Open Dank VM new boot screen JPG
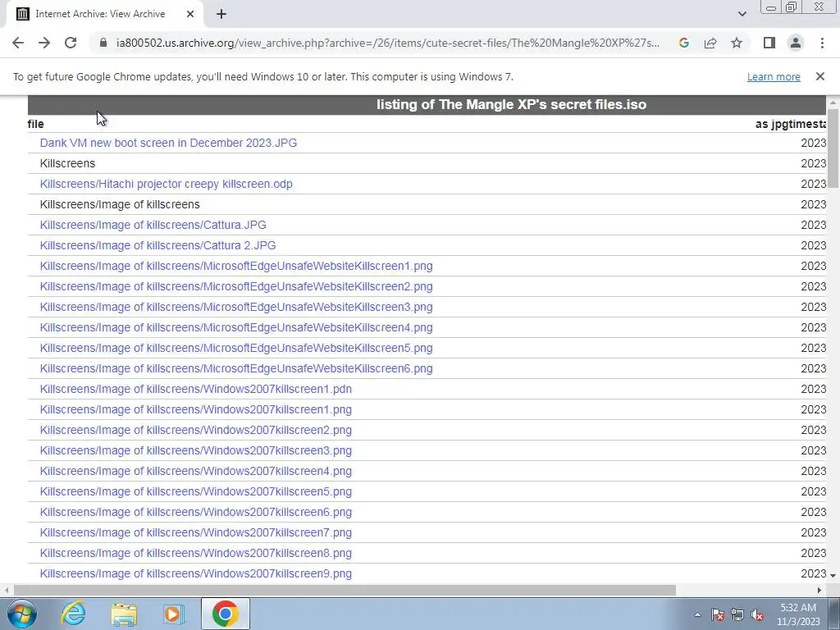This screenshot has height=630, width=840. pos(168,143)
